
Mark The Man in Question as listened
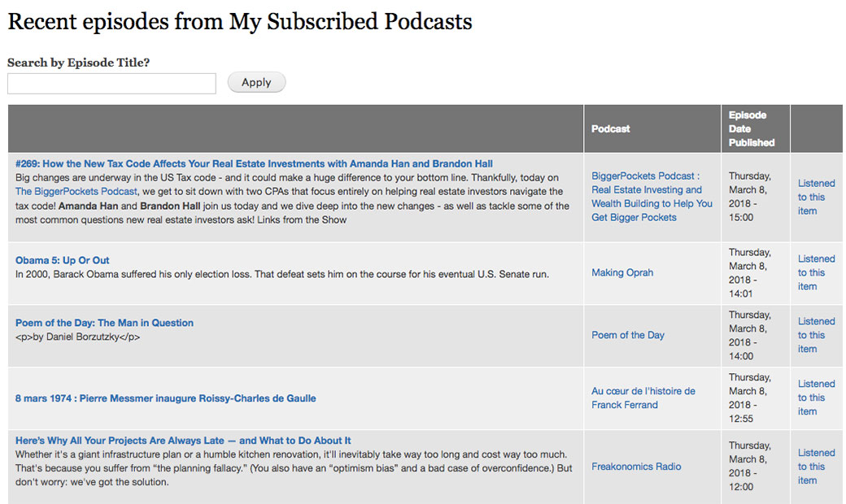pos(817,335)
